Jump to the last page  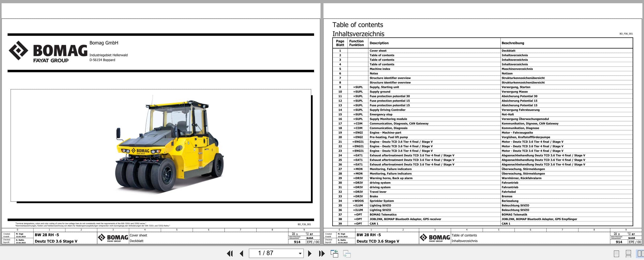[322, 253]
